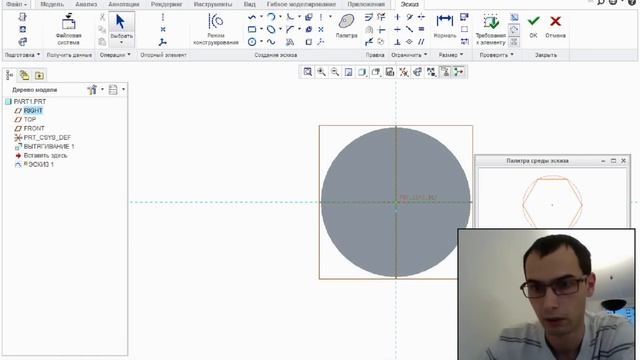Screen dimensions: 640x360
Task: Select the Chamfer sketch tool
Action: pos(290,29)
